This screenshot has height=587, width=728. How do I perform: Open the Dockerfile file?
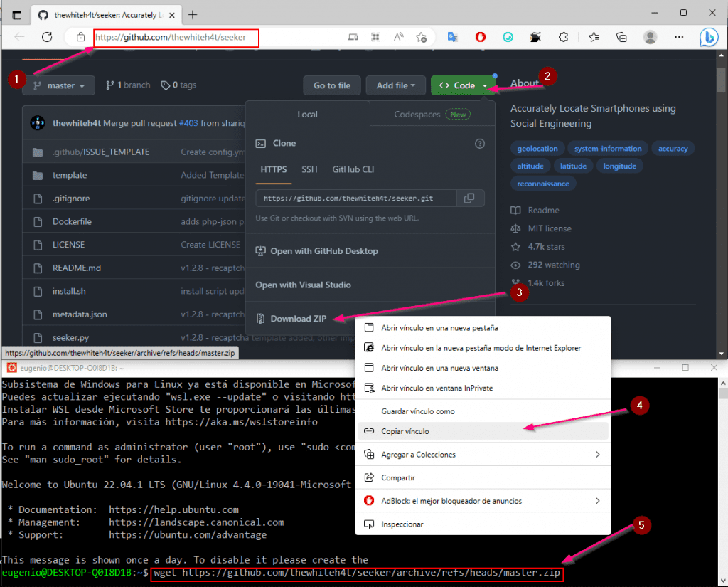(x=72, y=222)
